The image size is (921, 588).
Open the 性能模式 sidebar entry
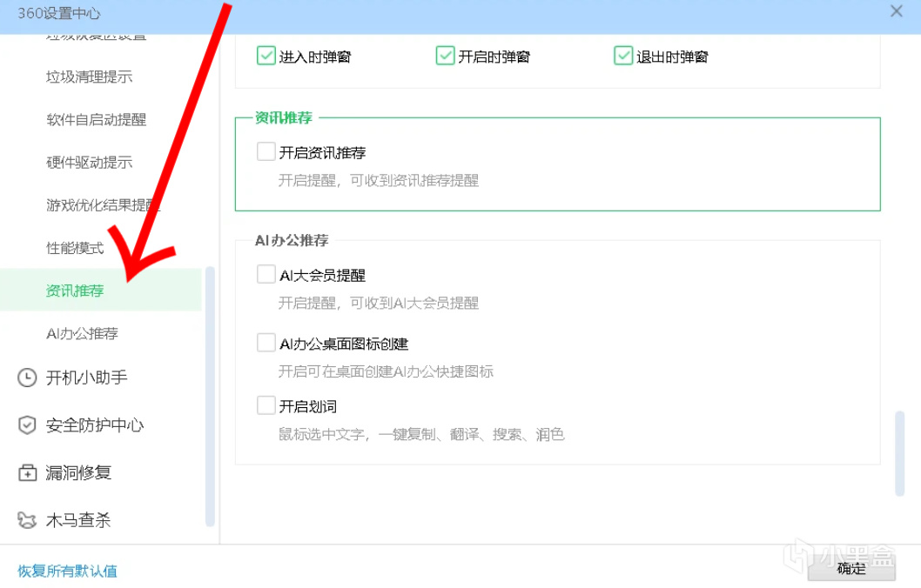pyautogui.click(x=75, y=248)
